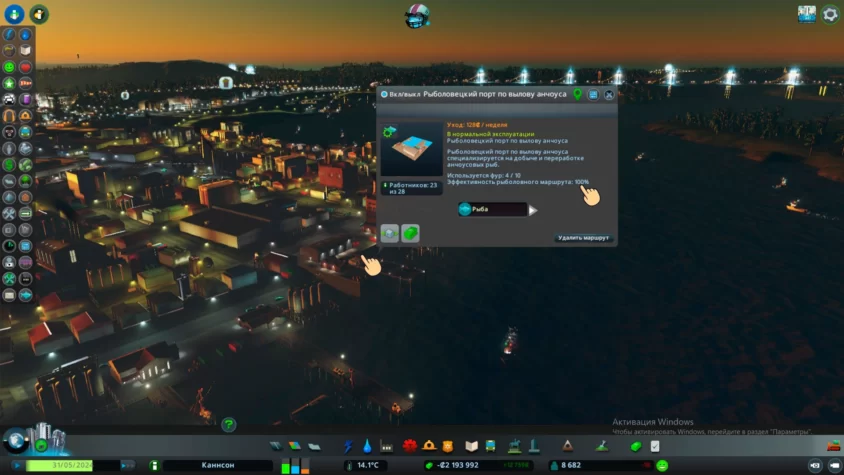The height and width of the screenshot is (475, 844).
Task: Open the Districts build menu
Action: 314,446
